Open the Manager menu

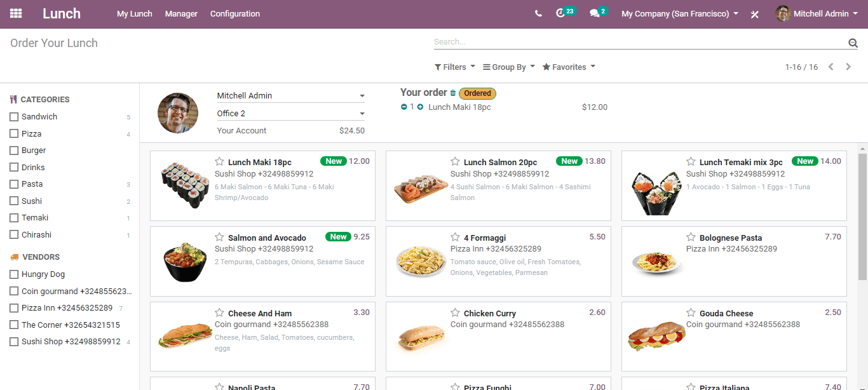pos(181,13)
